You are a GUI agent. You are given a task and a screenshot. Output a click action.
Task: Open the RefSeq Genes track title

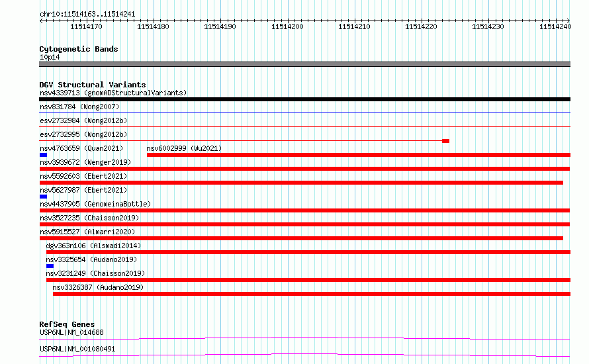(67, 324)
